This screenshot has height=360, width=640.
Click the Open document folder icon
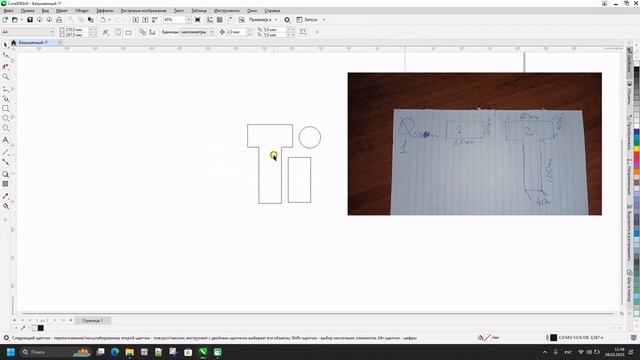pyautogui.click(x=15, y=20)
